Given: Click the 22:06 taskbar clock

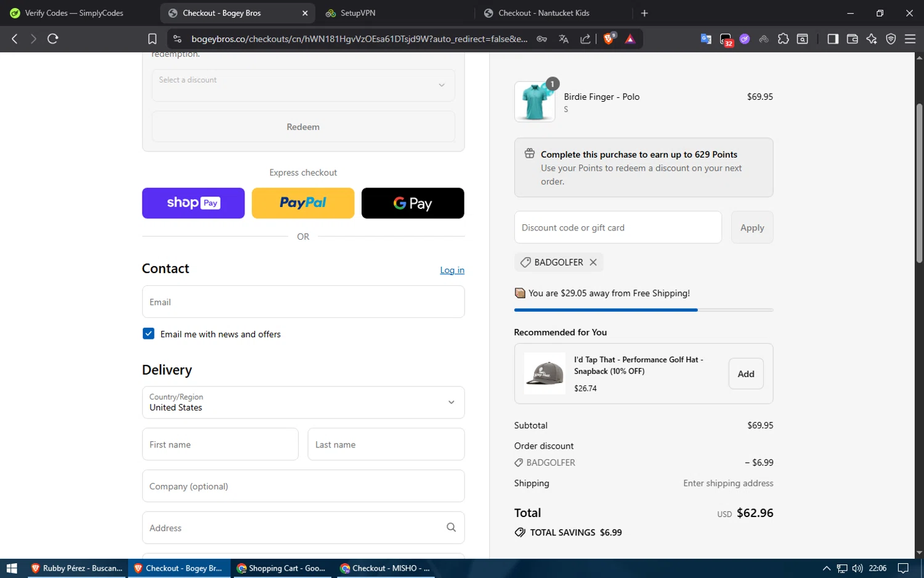Looking at the screenshot, I should tap(877, 568).
